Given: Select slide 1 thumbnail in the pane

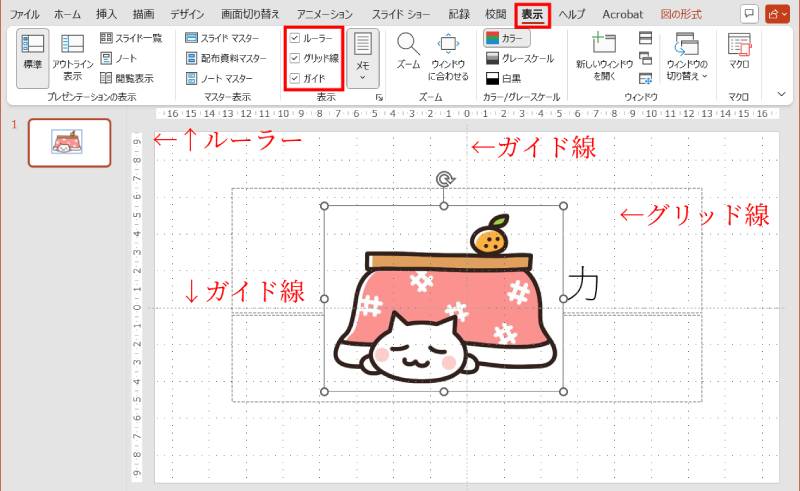Looking at the screenshot, I should point(69,142).
